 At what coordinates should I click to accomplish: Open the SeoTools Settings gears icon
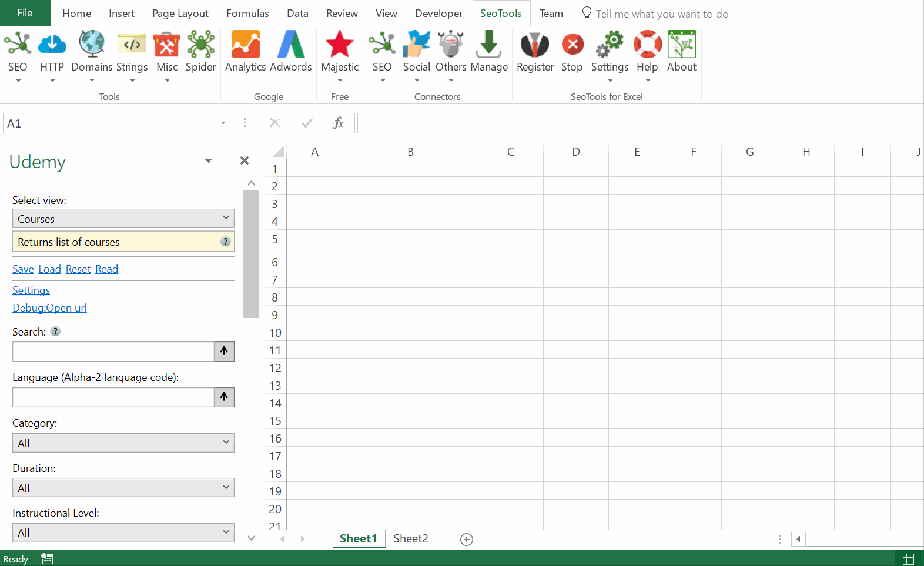click(x=610, y=44)
